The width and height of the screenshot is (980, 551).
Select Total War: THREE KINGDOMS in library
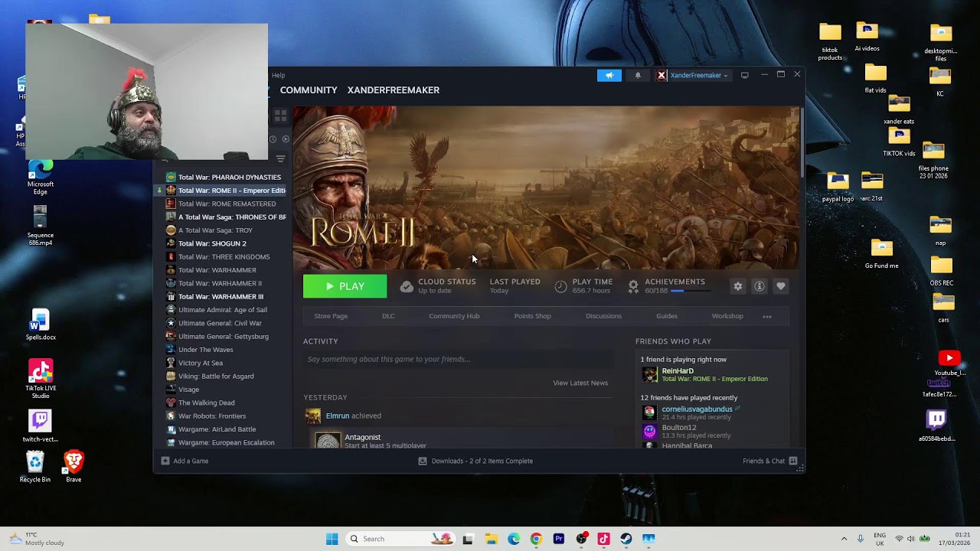[223, 256]
